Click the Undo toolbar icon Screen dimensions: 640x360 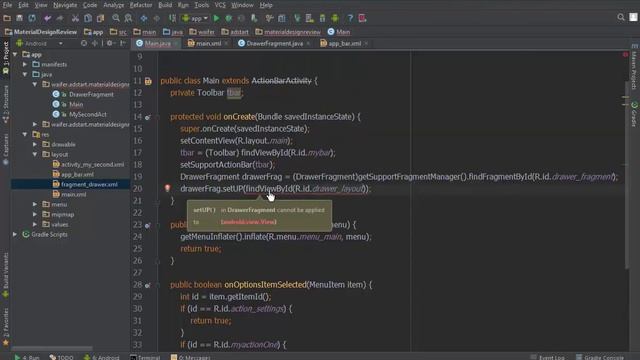click(48, 18)
